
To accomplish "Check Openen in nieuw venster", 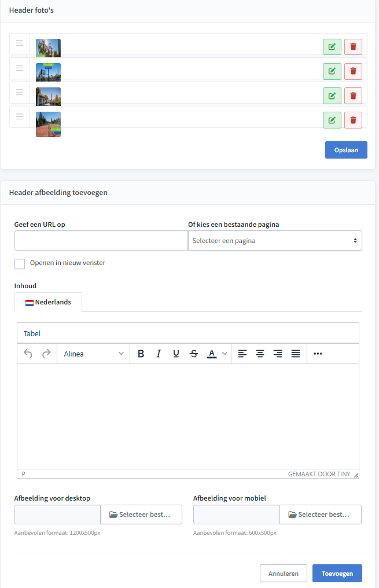I will (x=20, y=264).
